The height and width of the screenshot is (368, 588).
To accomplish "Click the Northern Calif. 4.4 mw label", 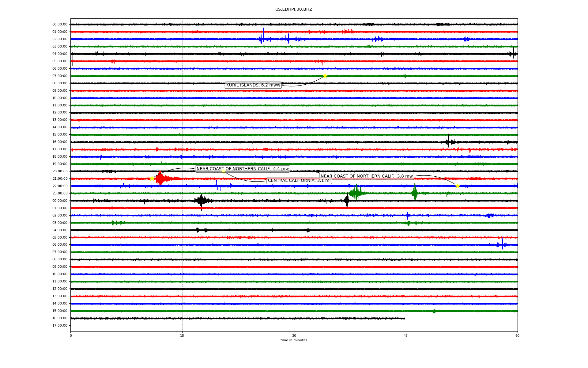I will click(243, 169).
